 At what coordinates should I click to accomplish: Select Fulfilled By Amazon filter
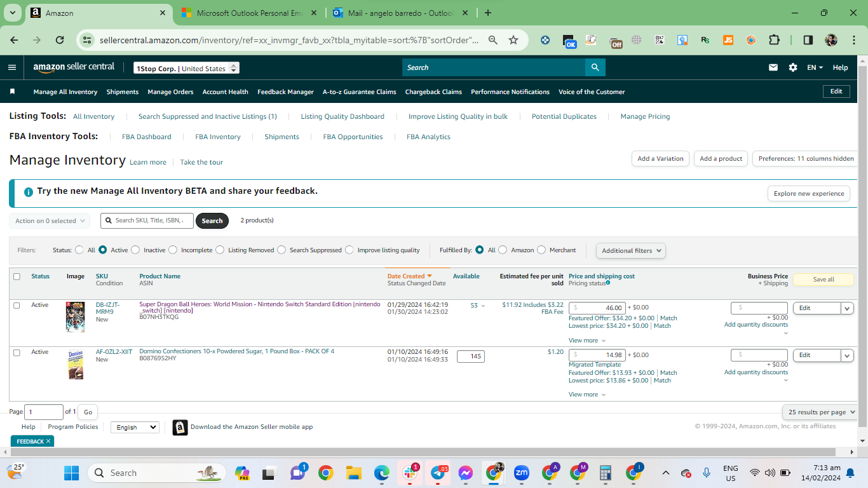click(x=503, y=250)
